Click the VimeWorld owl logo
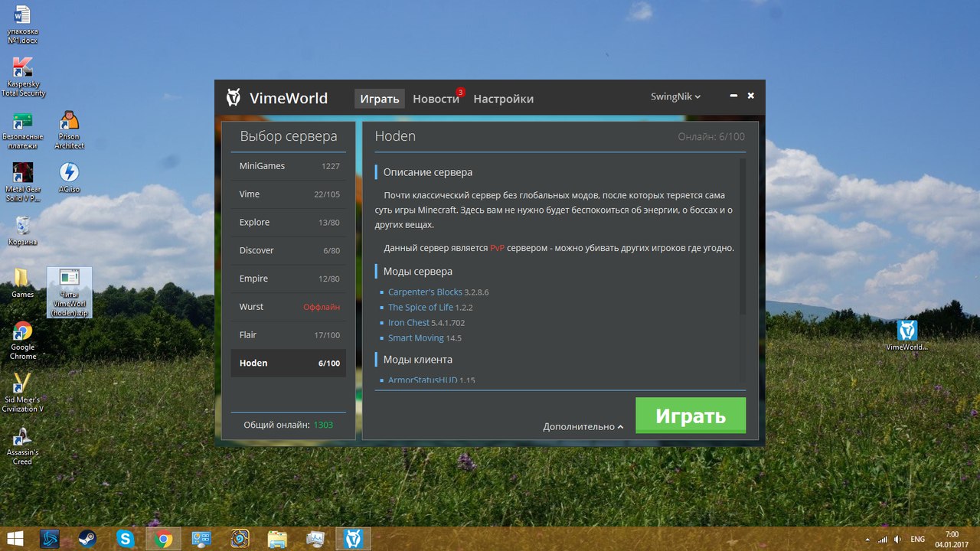 (234, 98)
